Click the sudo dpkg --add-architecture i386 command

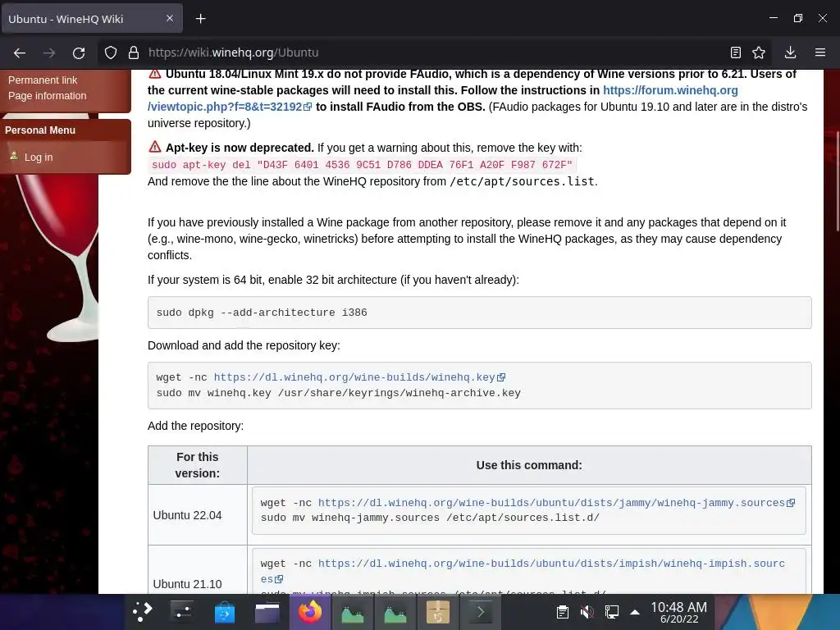pos(262,313)
